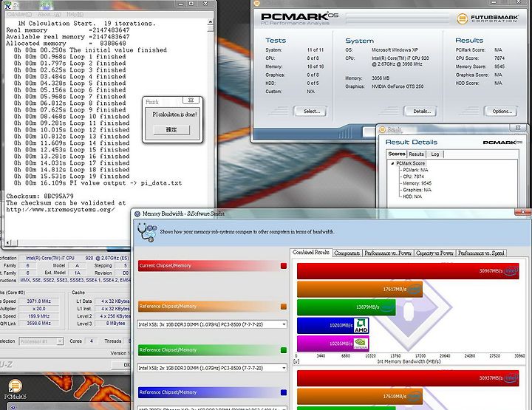532x410 pixels.
Task: Click the OK button in the CPU-Z window
Action: click(x=122, y=365)
